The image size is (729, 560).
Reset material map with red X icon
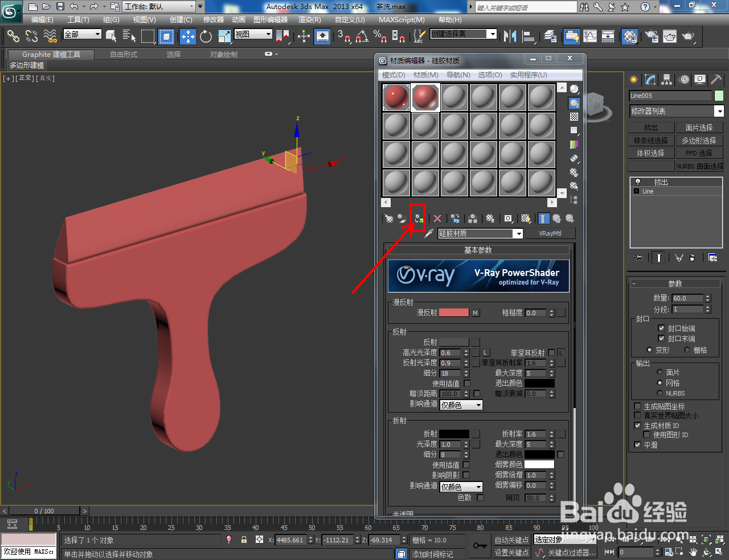click(x=437, y=219)
